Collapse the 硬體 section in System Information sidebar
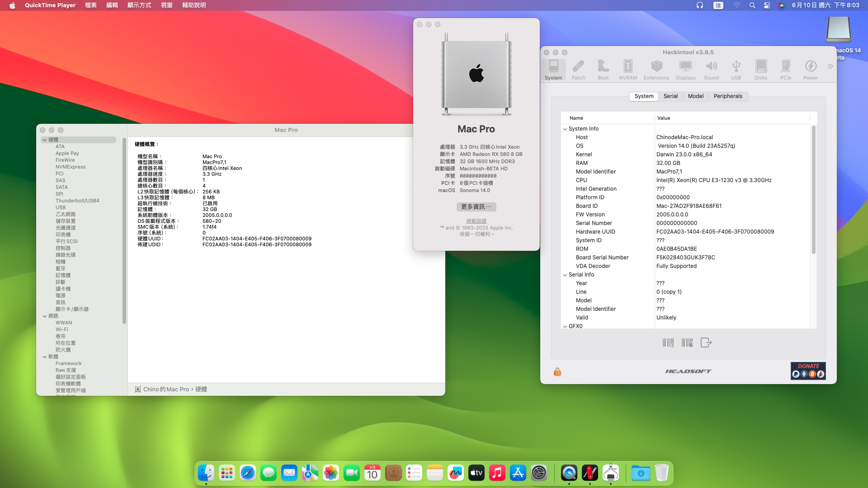Image resolution: width=868 pixels, height=488 pixels. pyautogui.click(x=45, y=140)
